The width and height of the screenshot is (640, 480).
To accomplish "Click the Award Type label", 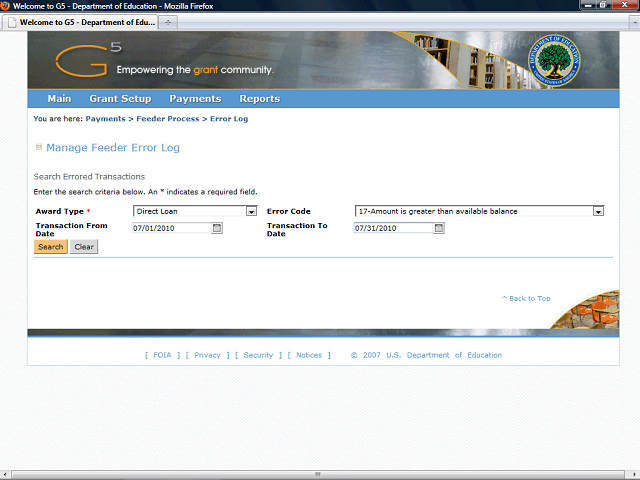I will pos(60,211).
